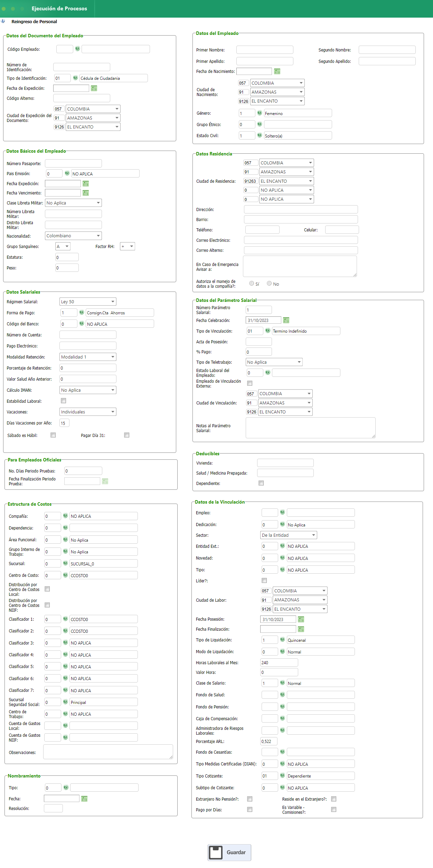The height and width of the screenshot is (868, 433).
Task: Select No for data handling authorization
Action: (269, 283)
